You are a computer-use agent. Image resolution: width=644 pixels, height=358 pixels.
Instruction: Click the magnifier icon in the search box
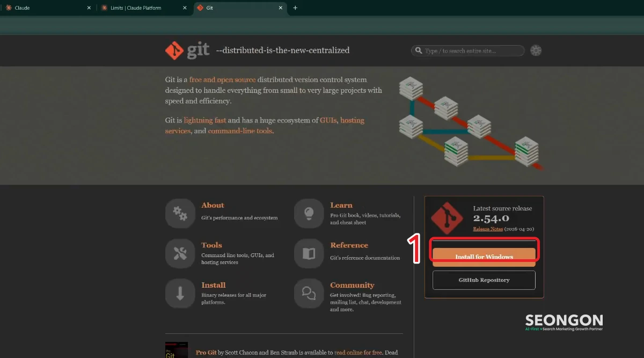[418, 51]
